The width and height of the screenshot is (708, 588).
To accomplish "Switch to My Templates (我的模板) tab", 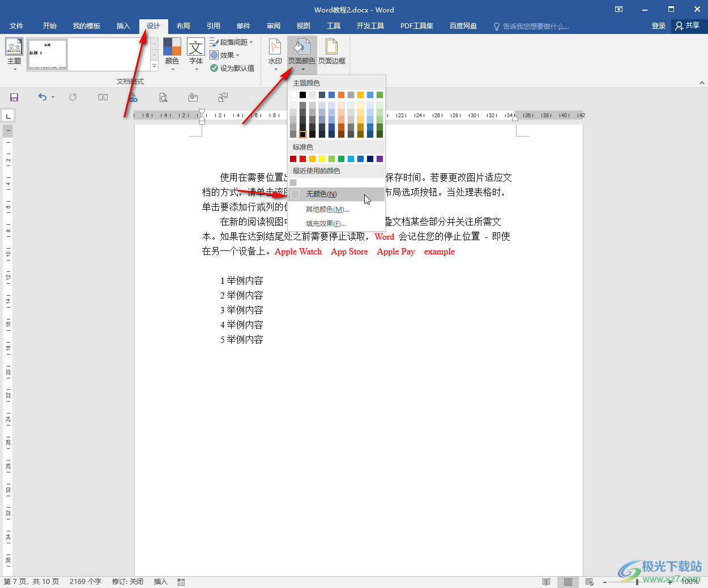I will (x=87, y=26).
